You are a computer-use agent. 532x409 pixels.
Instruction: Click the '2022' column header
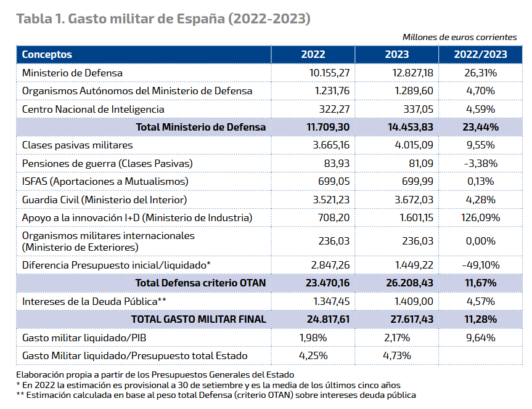313,55
